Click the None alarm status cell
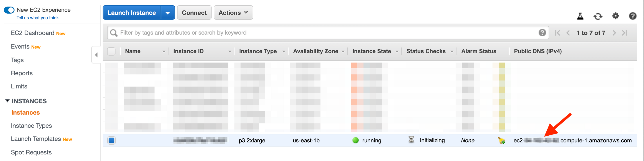 (467, 141)
